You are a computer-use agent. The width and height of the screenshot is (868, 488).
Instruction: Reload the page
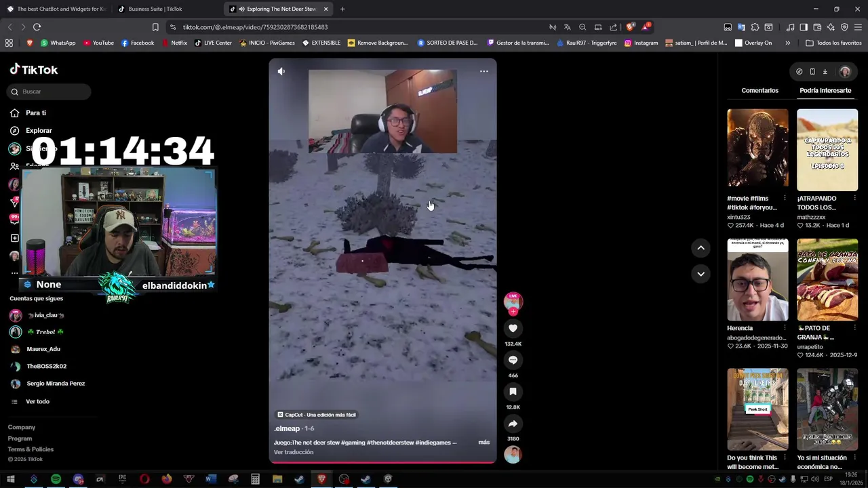(x=37, y=27)
